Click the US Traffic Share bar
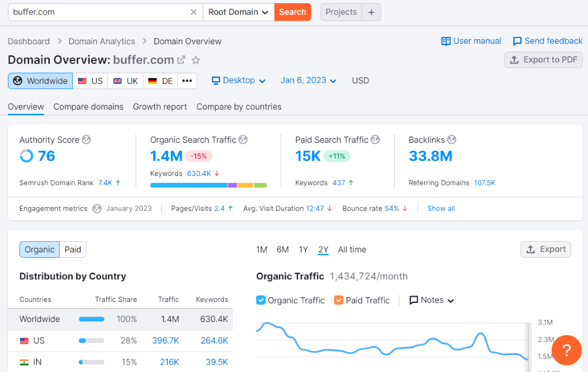Viewport: 588px width, 372px height. tap(91, 340)
